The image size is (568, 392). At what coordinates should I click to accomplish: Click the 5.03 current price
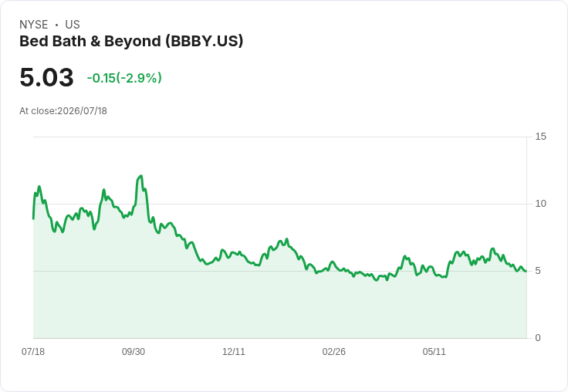(46, 77)
